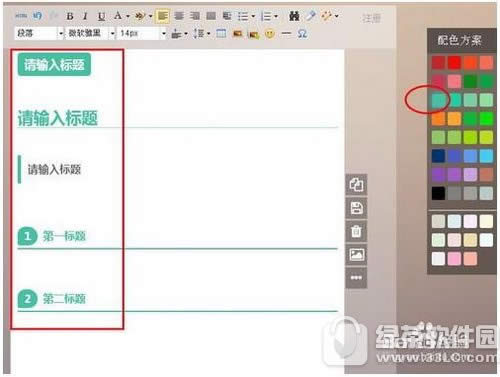
Task: Pick the circled teal swatch in 配色方案
Action: [438, 100]
